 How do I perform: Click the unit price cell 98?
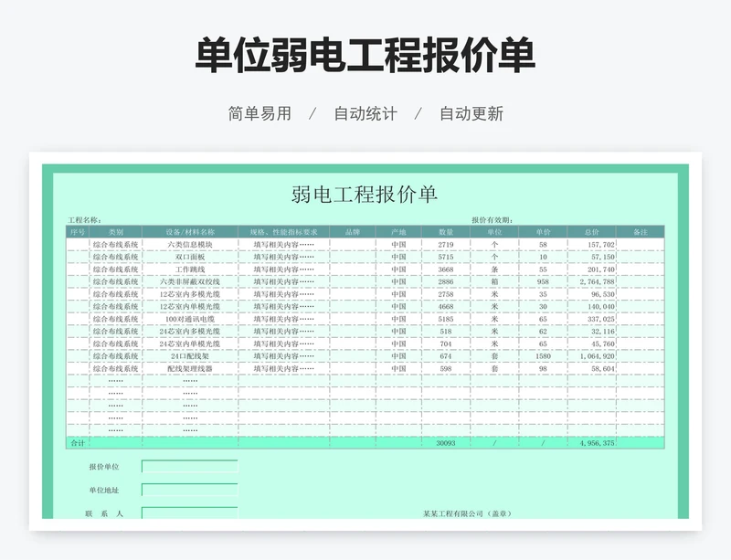tap(543, 368)
